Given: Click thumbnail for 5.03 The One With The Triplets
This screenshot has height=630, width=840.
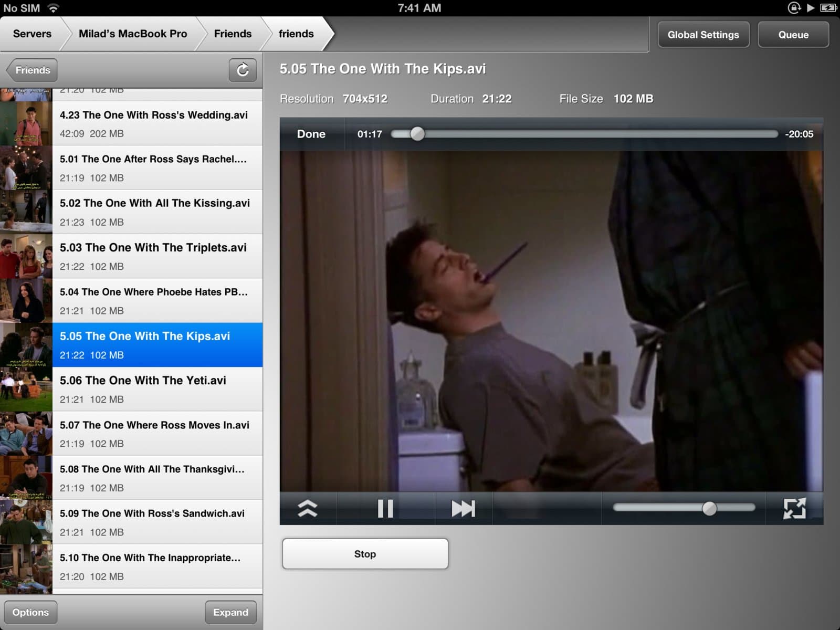Looking at the screenshot, I should pyautogui.click(x=26, y=256).
